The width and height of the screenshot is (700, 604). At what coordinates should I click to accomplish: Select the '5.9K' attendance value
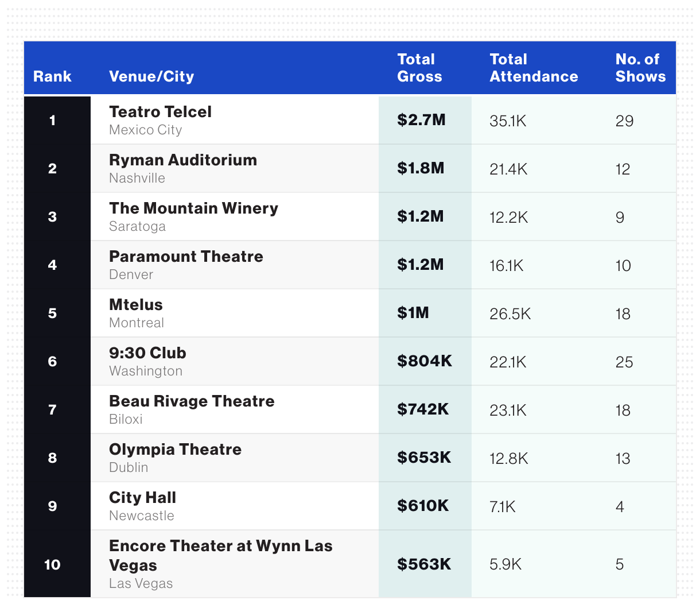coord(505,565)
